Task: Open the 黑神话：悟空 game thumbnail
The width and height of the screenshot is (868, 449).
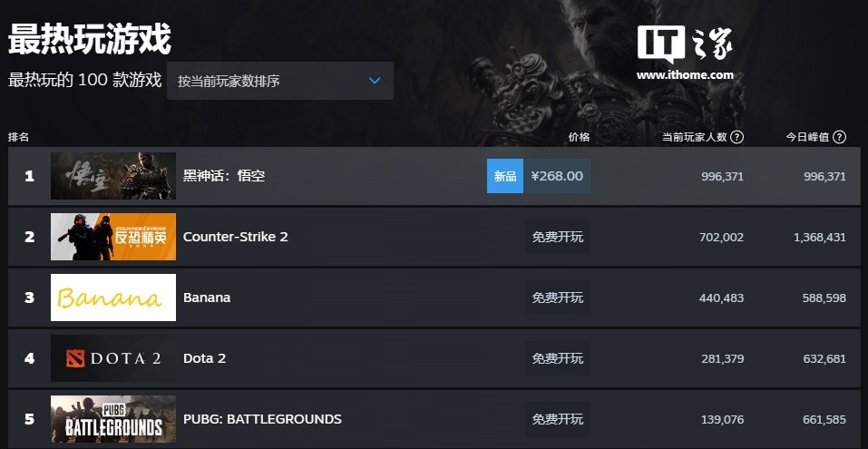Action: pos(113,176)
